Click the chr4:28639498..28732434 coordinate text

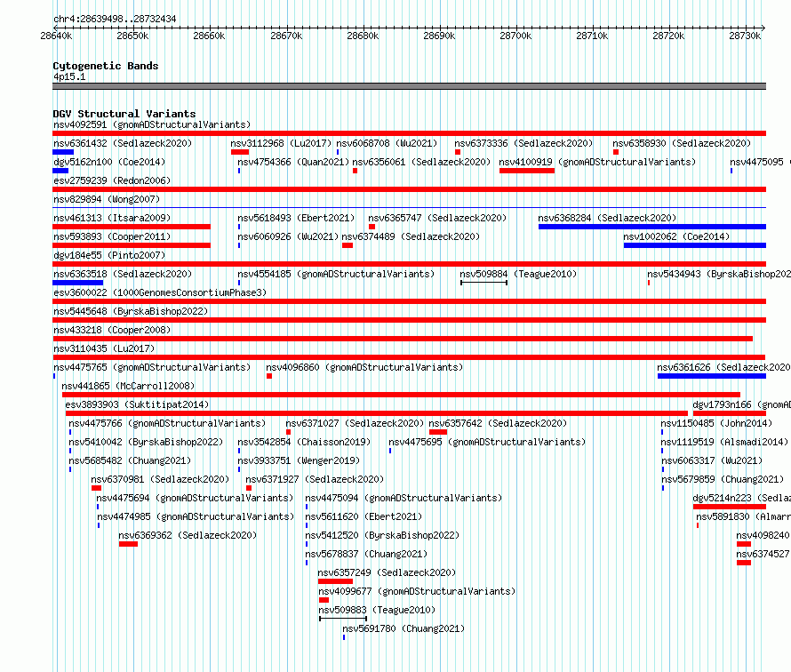tap(115, 20)
